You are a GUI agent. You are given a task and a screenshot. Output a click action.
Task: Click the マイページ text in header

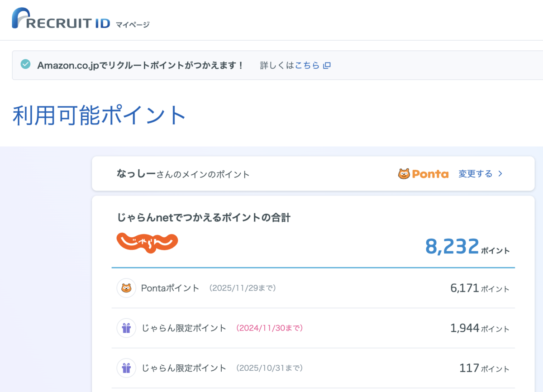tap(133, 24)
